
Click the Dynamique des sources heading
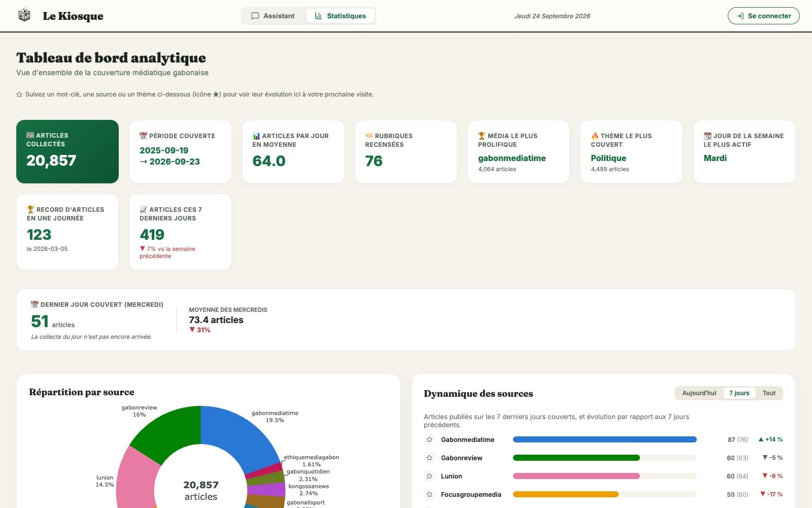coord(479,394)
